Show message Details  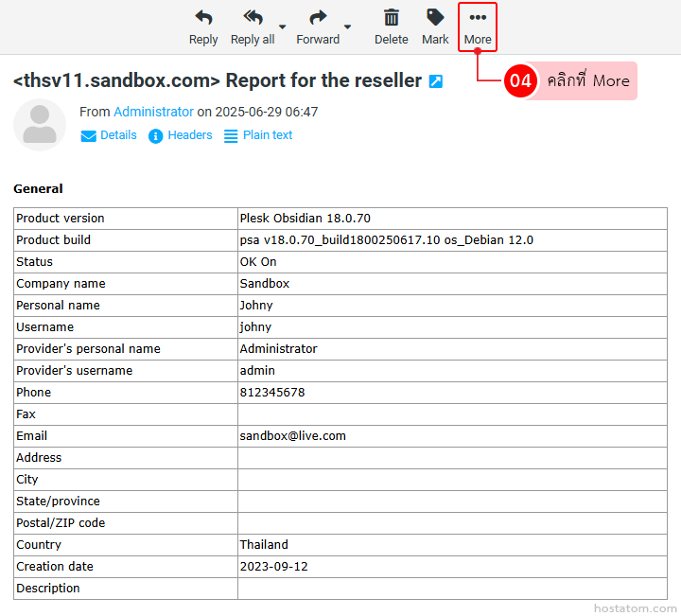pyautogui.click(x=118, y=135)
